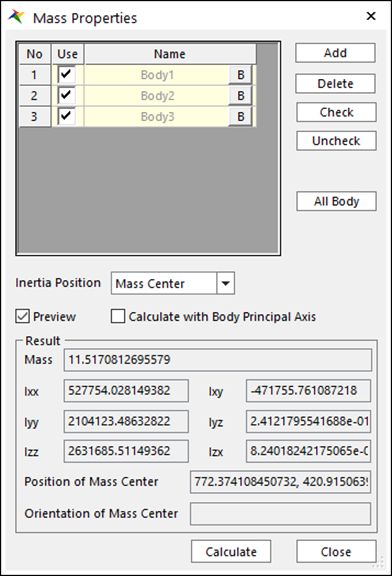Toggle the Preview checkbox

[x=22, y=316]
